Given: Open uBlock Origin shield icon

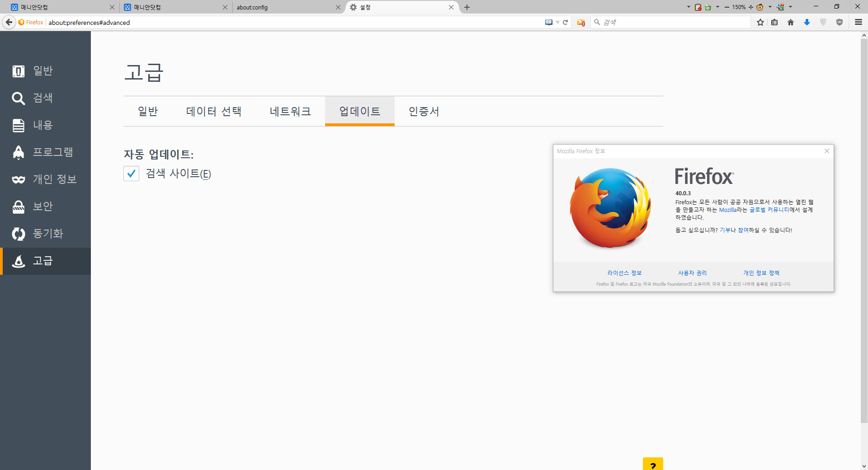Looking at the screenshot, I should (x=840, y=22).
